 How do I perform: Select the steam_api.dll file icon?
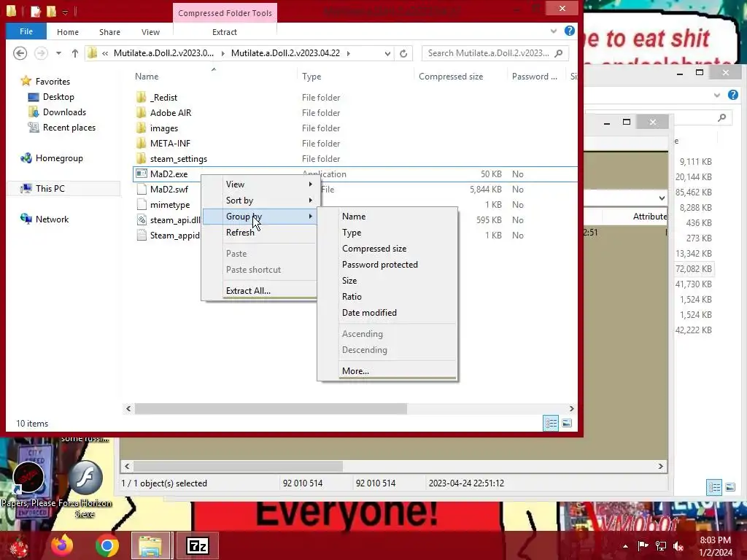pos(142,220)
